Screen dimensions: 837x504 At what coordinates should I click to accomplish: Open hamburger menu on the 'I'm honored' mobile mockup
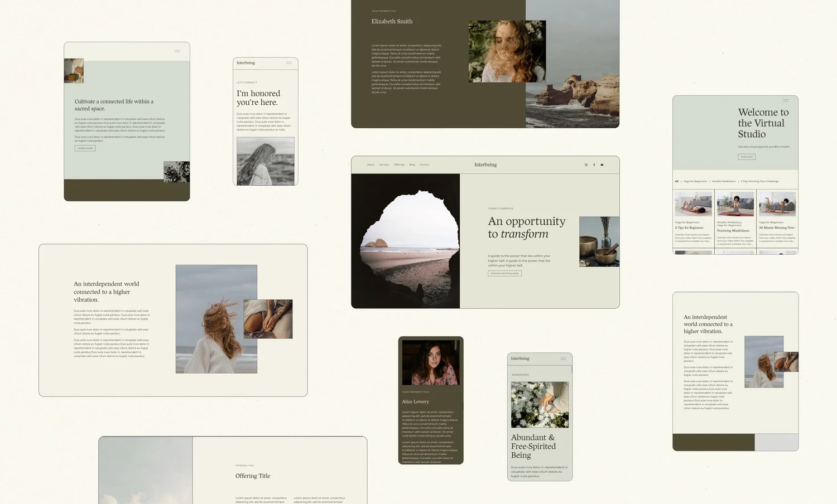[x=289, y=62]
